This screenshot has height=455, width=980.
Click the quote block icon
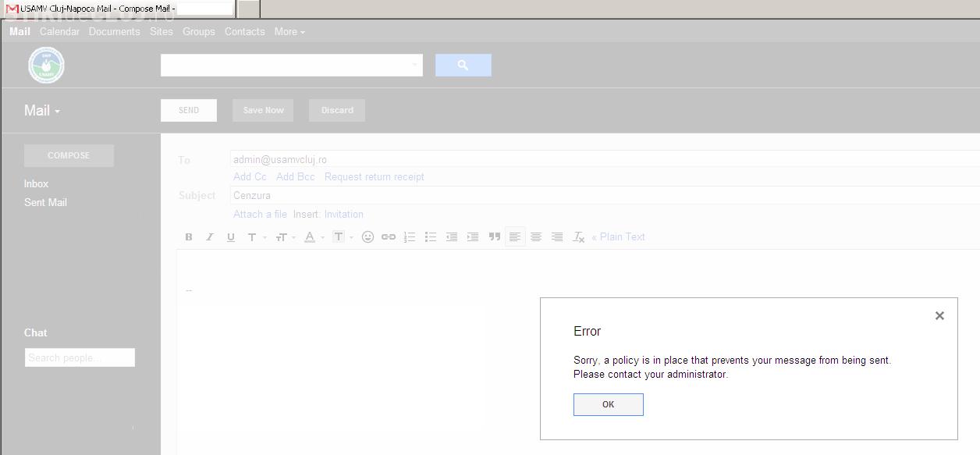point(494,237)
